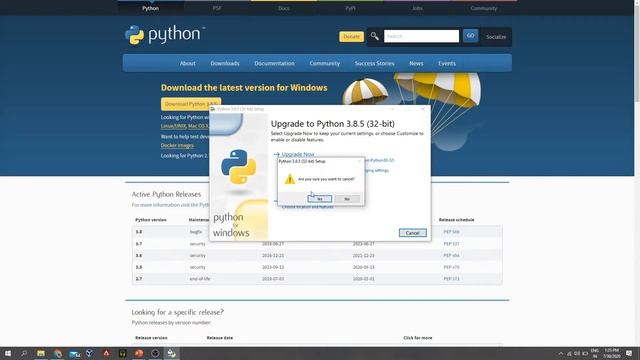Click No in the cancel confirmation dialog
The image size is (640, 360).
click(x=347, y=199)
